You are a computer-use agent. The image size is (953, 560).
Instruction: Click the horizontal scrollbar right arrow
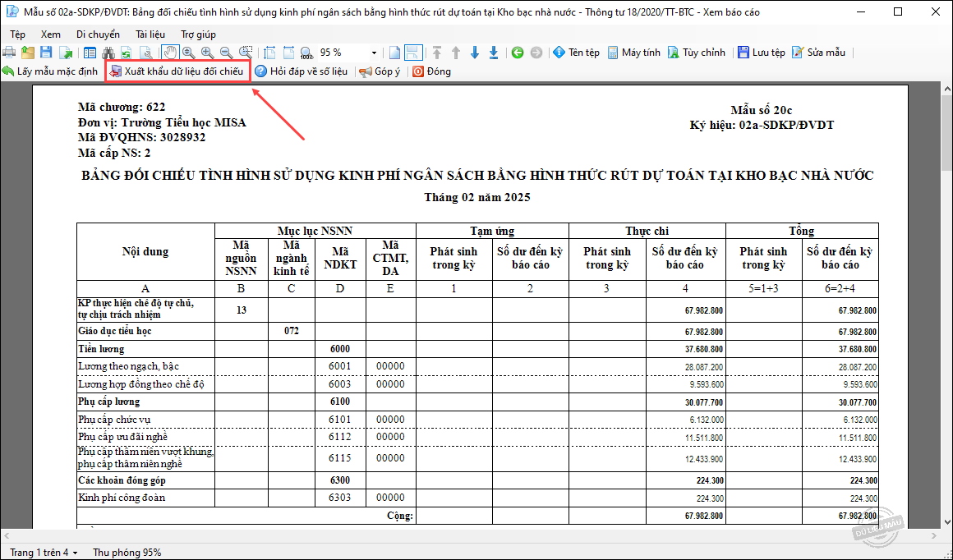coord(936,535)
